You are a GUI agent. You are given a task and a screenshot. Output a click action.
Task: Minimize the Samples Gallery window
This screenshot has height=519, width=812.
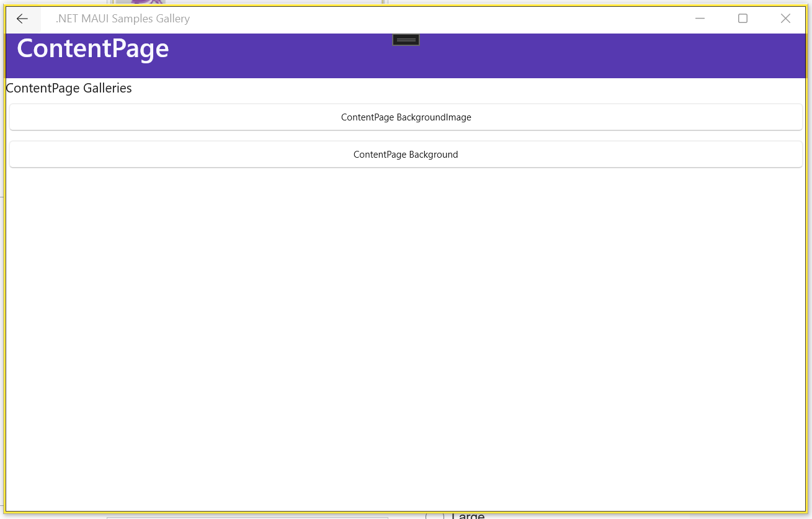pyautogui.click(x=700, y=19)
